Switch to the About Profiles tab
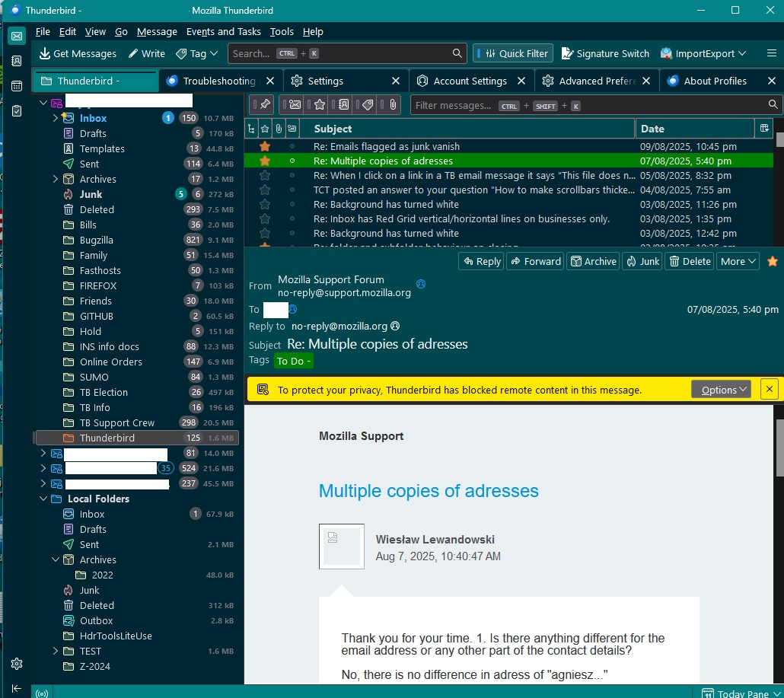 pos(715,81)
